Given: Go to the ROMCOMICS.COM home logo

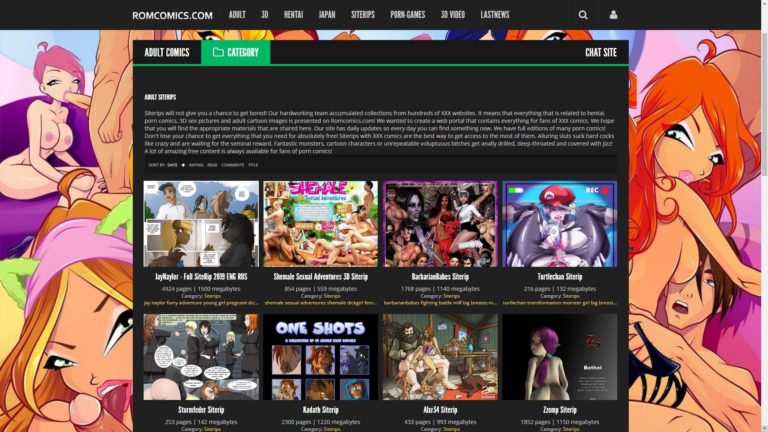Looking at the screenshot, I should [x=172, y=15].
